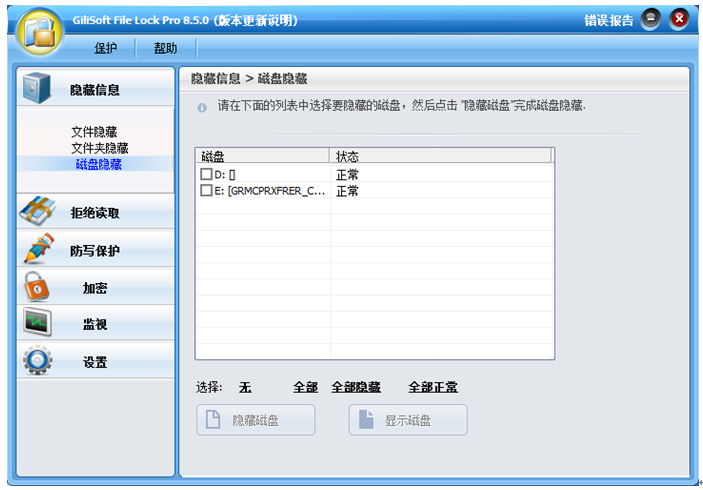Click the 全部 selection link

[305, 387]
